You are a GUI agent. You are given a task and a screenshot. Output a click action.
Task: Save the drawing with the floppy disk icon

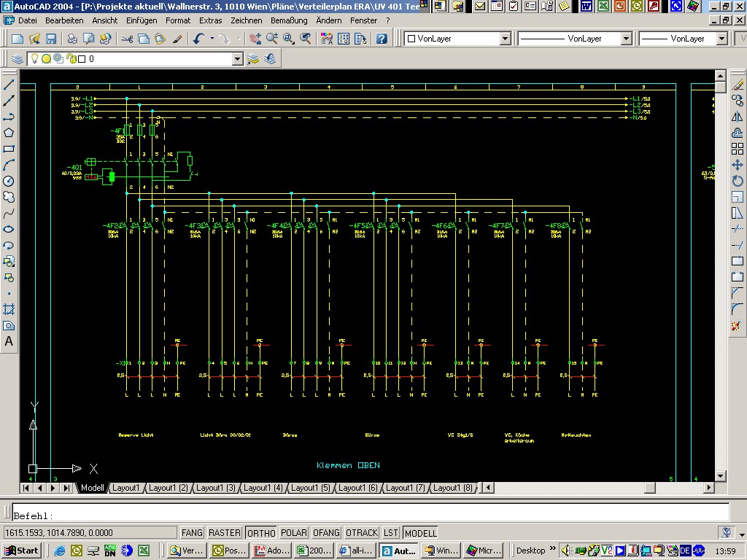click(x=51, y=39)
